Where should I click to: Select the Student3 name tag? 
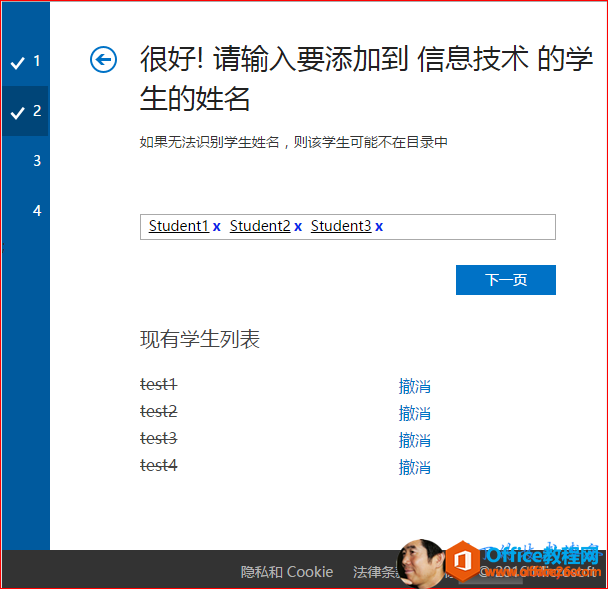click(x=341, y=226)
